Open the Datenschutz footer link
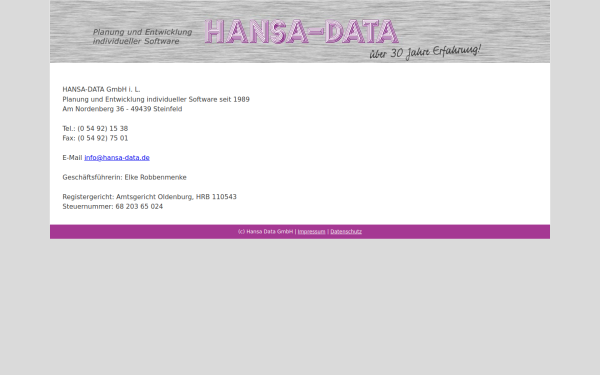 pyautogui.click(x=346, y=232)
